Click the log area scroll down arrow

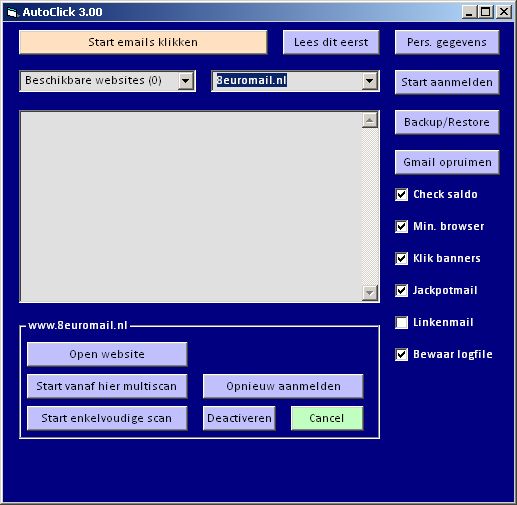pos(370,293)
